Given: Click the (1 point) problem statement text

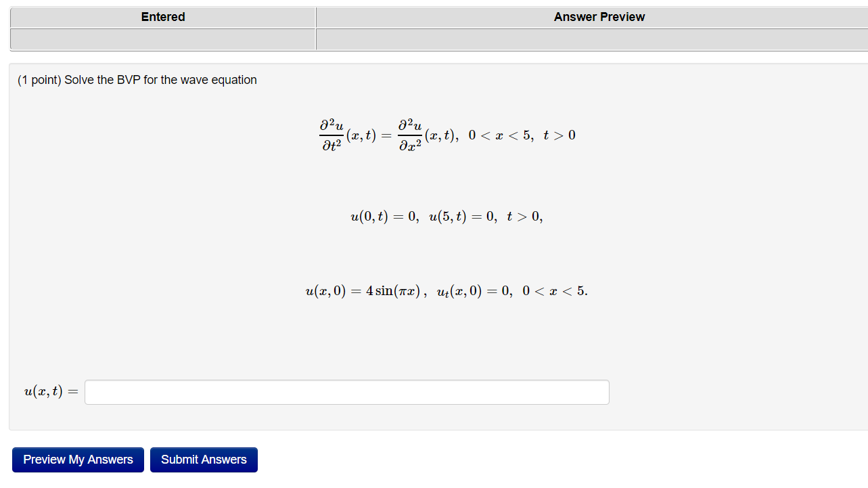Looking at the screenshot, I should (135, 80).
